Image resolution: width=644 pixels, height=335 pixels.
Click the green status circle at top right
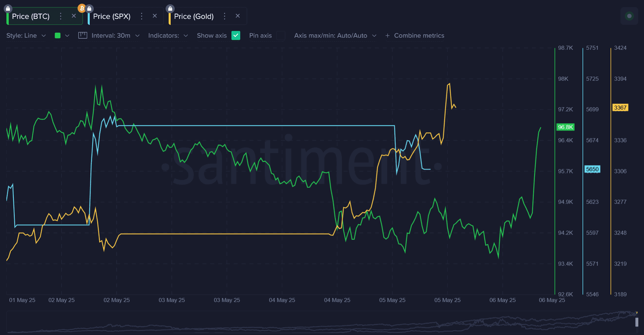(x=629, y=16)
